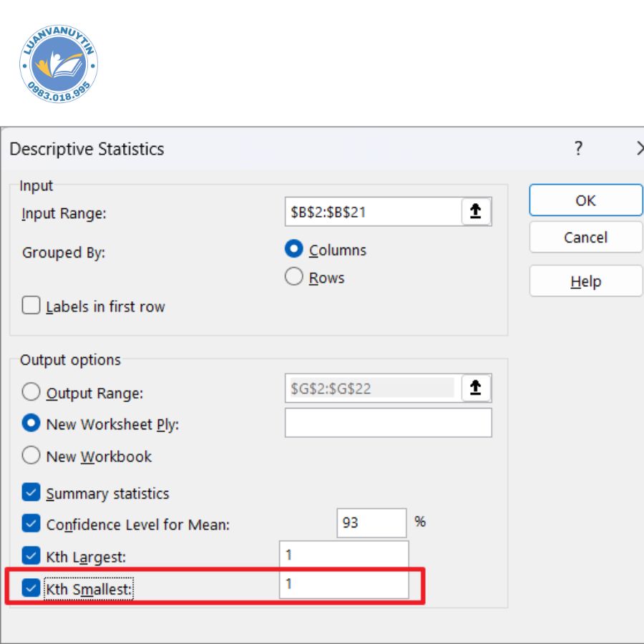Choose New Workbook output option
This screenshot has width=644, height=644.
point(31,456)
